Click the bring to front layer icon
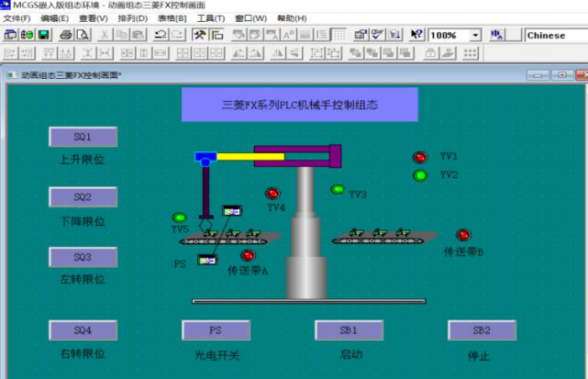This screenshot has height=379, width=588. [x=355, y=53]
